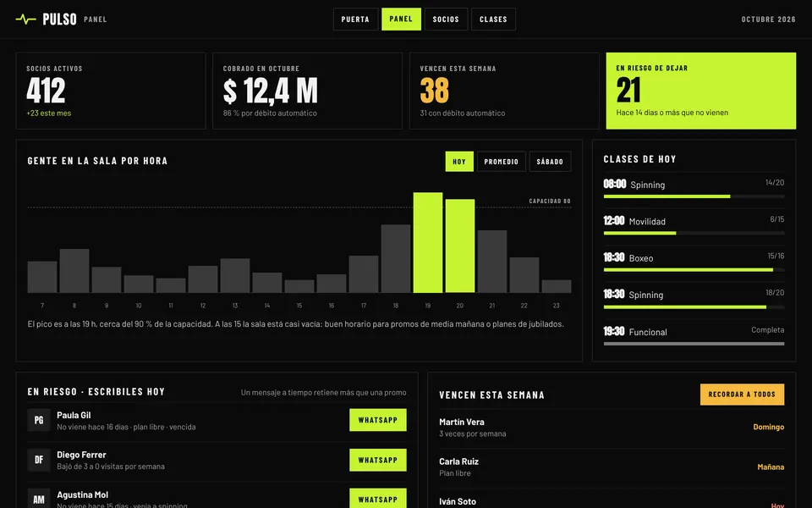The height and width of the screenshot is (508, 812).
Task: Switch to the Puerta tab
Action: tap(355, 19)
